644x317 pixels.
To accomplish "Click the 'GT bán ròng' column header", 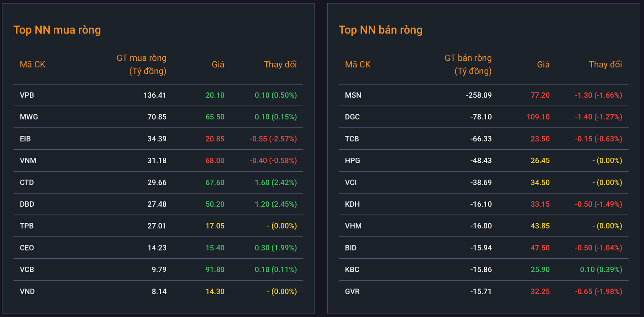I will [468, 64].
